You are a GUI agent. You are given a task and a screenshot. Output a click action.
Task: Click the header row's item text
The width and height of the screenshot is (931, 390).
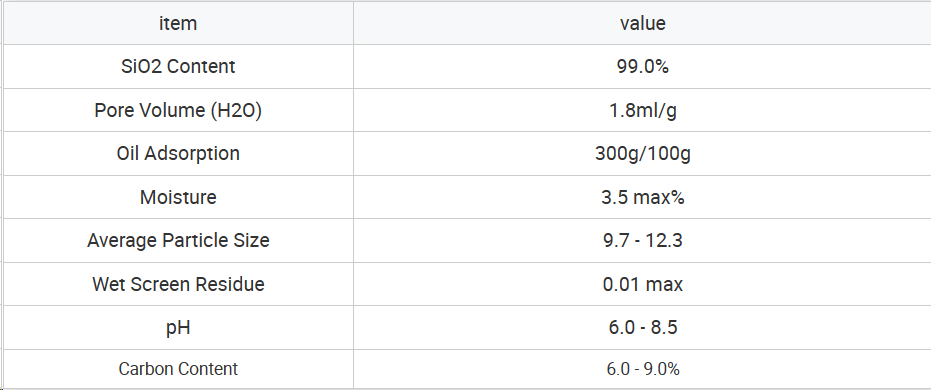[178, 23]
